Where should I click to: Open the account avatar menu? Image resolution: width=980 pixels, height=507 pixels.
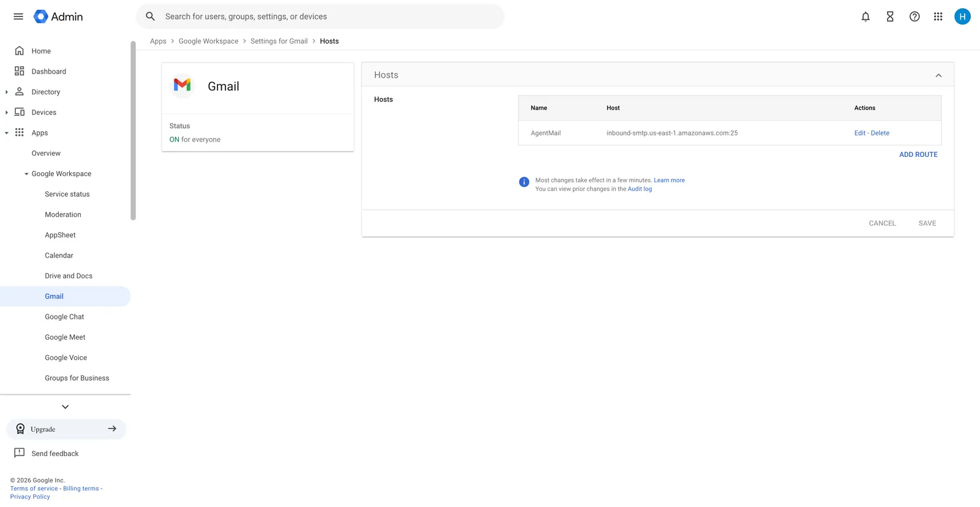pyautogui.click(x=962, y=17)
